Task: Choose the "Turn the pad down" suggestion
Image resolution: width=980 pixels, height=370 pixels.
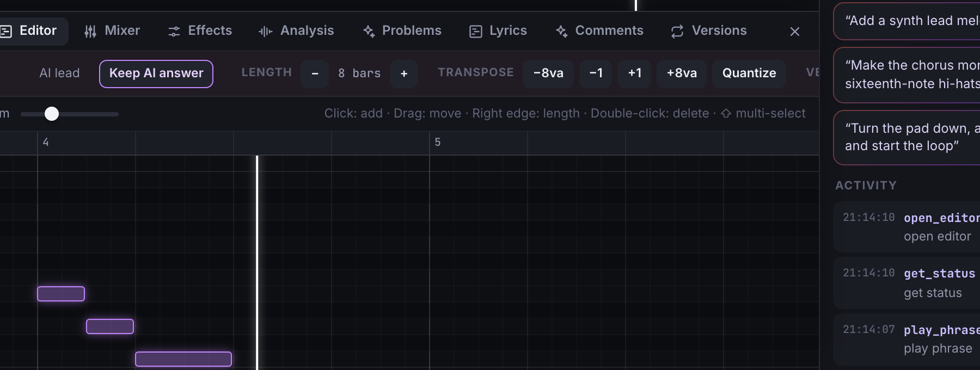Action: point(907,137)
